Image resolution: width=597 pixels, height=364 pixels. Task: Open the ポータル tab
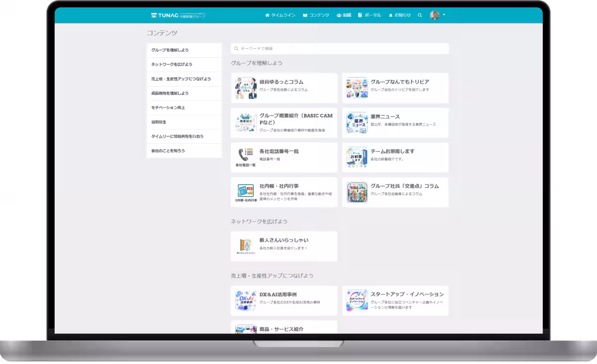tap(370, 15)
